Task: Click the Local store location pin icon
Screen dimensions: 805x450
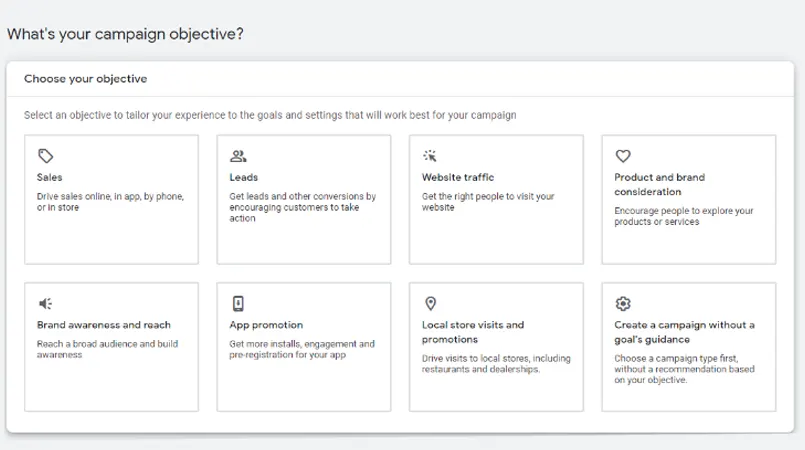Action: pyautogui.click(x=430, y=303)
